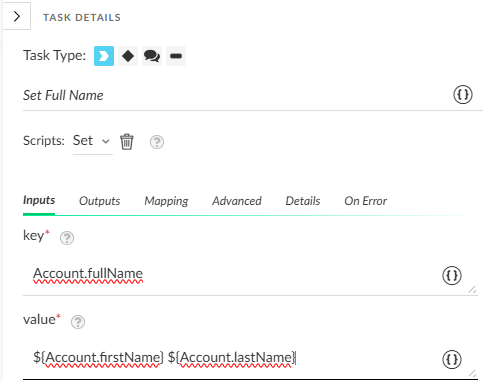
Task: Grab the value field resize handle
Action: click(472, 373)
